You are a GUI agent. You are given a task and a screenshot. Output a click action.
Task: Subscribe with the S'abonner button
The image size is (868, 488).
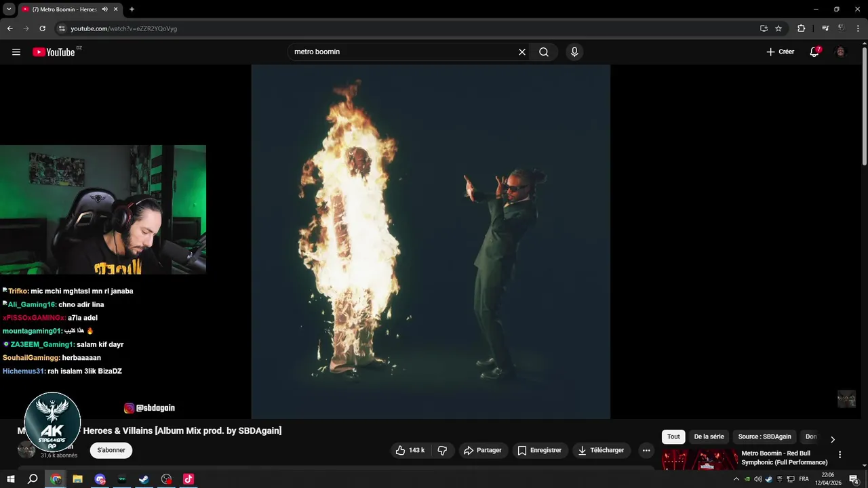tap(111, 450)
